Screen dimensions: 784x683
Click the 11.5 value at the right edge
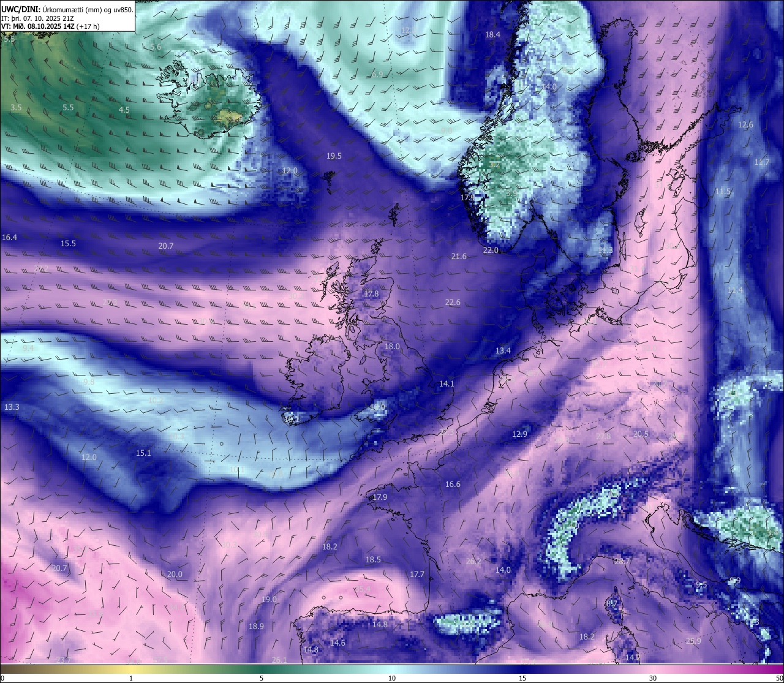pos(723,191)
